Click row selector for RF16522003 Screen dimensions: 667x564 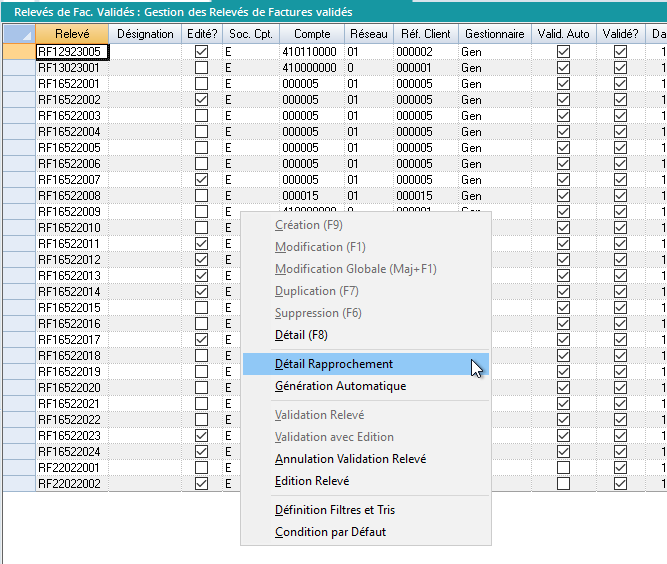(17, 116)
